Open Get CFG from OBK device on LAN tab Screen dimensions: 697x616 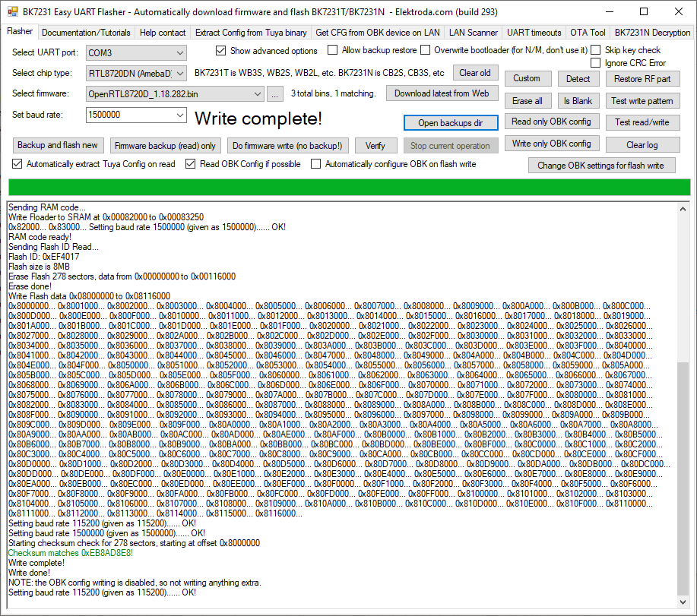[378, 33]
